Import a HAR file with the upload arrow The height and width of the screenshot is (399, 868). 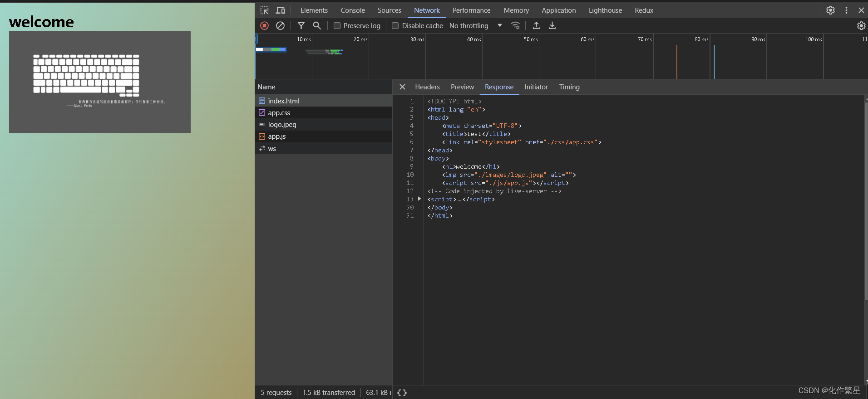coord(536,26)
